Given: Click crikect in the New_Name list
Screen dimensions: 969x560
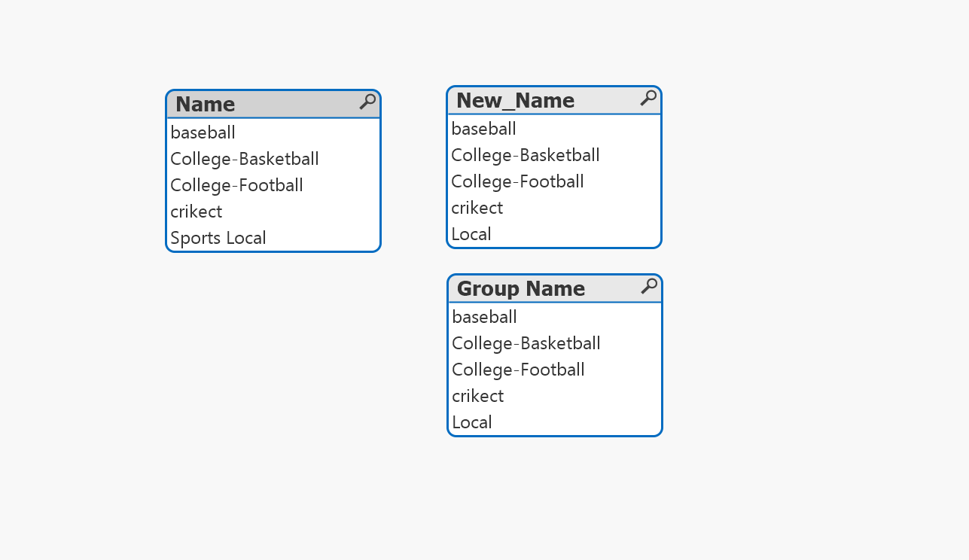Looking at the screenshot, I should point(477,208).
